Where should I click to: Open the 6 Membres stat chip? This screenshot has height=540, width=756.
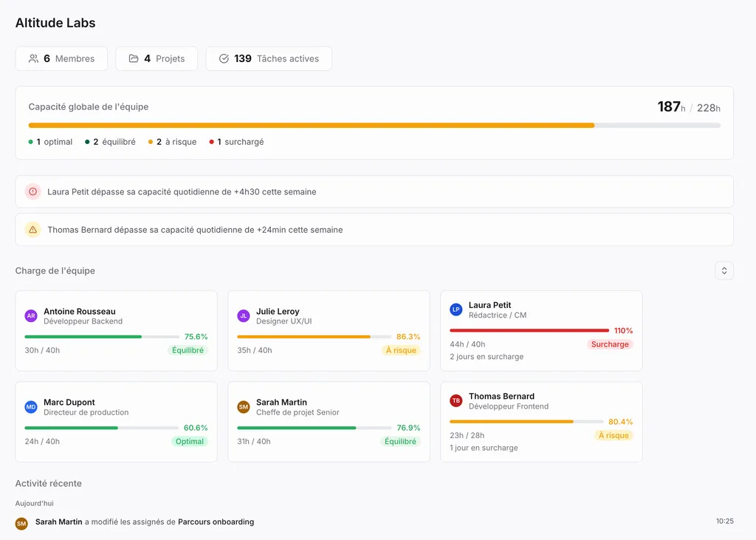pos(61,58)
